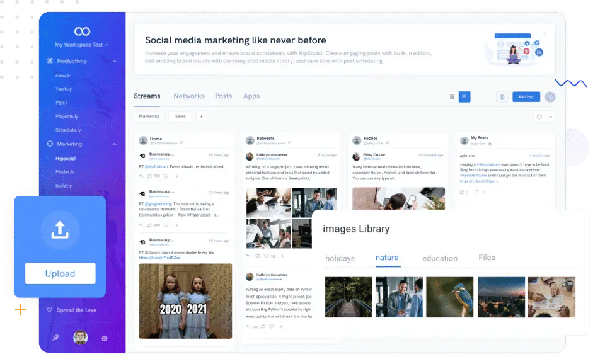Viewport: 605px width, 364px height.
Task: Click the Upload button
Action: [60, 274]
